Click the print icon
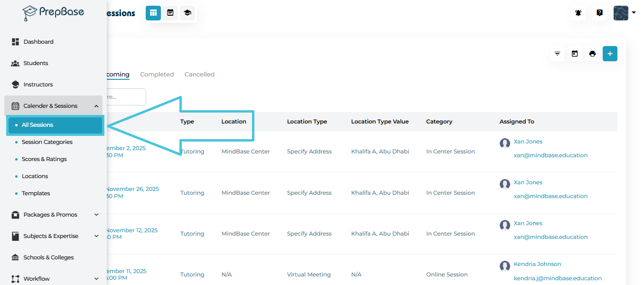Image resolution: width=644 pixels, height=285 pixels. click(x=592, y=54)
